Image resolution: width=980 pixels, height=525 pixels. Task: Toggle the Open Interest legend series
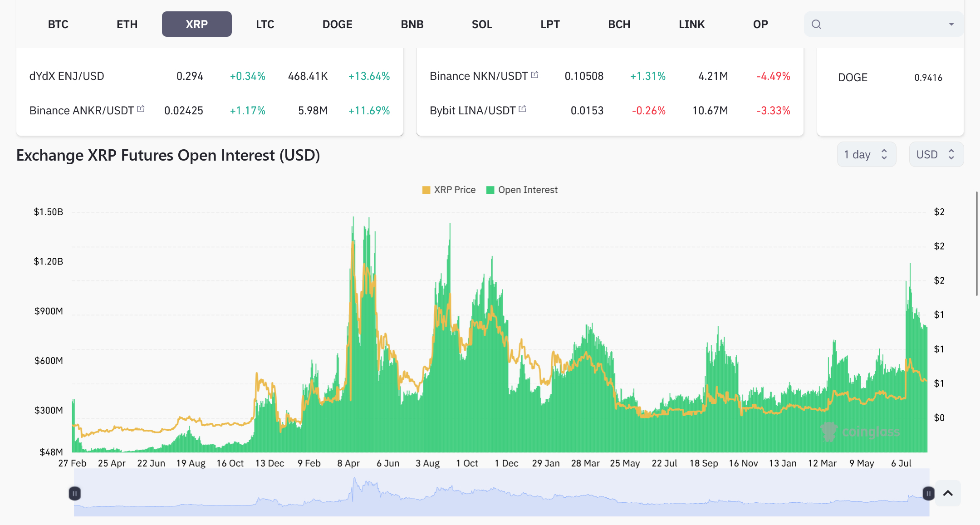point(522,190)
